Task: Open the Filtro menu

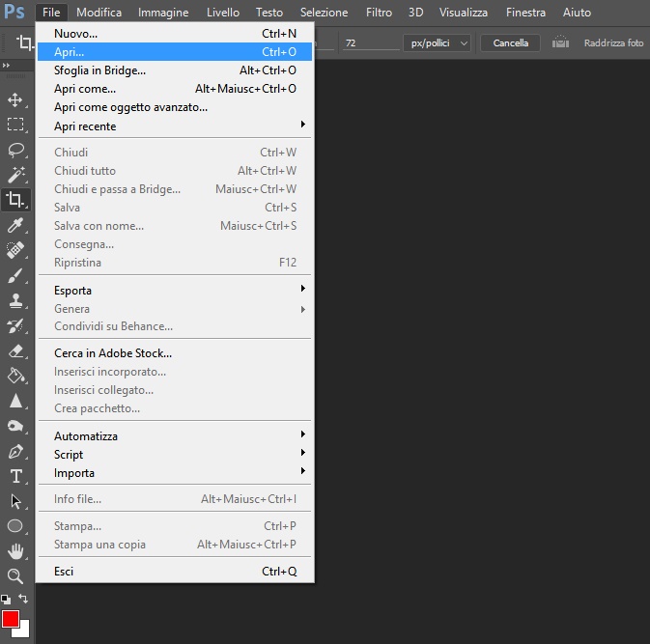Action: [x=379, y=13]
